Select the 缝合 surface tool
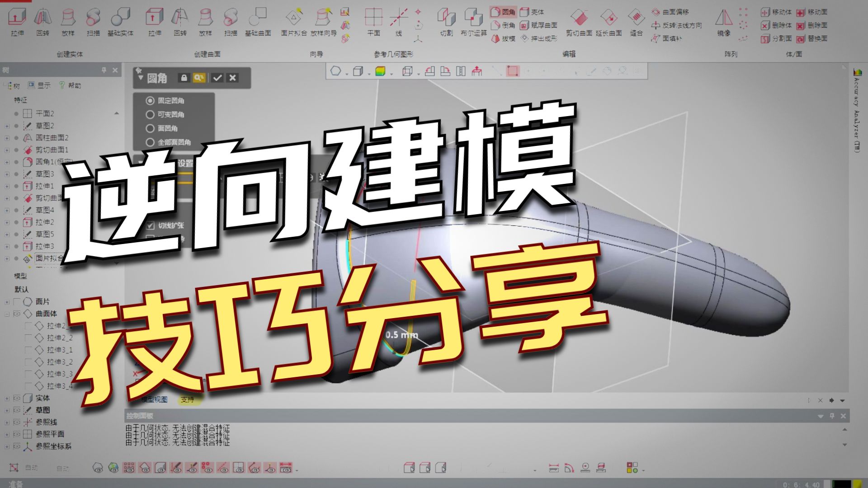This screenshot has height=488, width=868. [636, 21]
